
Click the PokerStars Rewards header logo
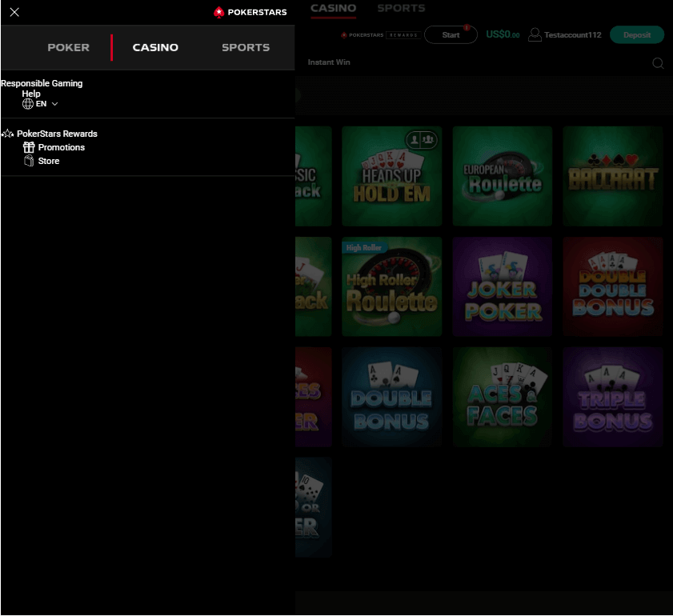click(379, 35)
